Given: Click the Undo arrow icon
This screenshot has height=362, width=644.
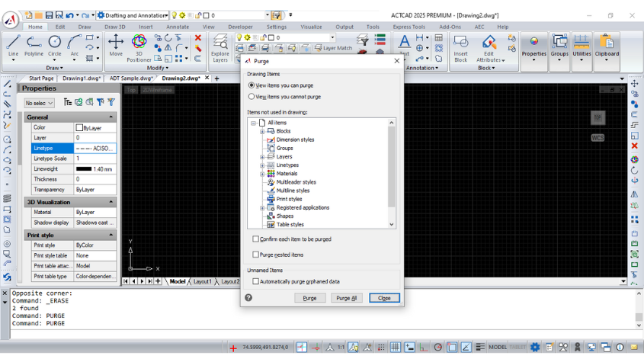Looking at the screenshot, I should [69, 15].
